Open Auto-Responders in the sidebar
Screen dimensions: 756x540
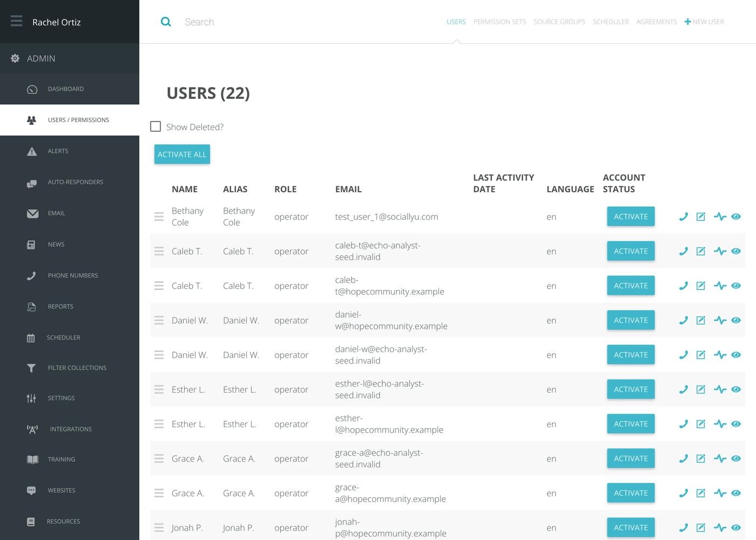[70, 182]
